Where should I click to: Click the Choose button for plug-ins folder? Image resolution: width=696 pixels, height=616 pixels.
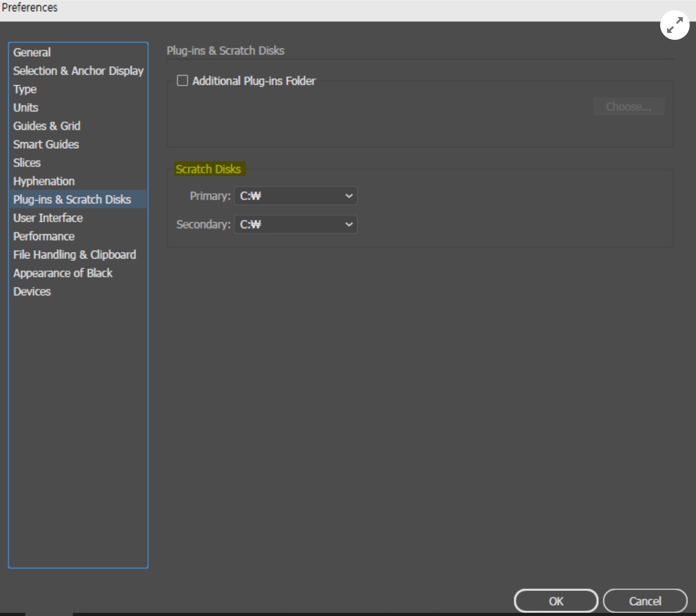coord(628,106)
